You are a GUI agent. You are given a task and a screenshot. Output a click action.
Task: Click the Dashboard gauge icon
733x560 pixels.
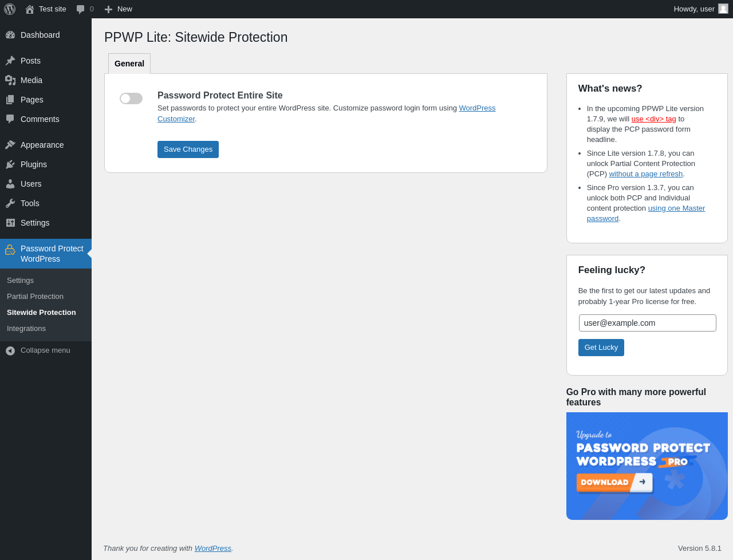pos(10,35)
